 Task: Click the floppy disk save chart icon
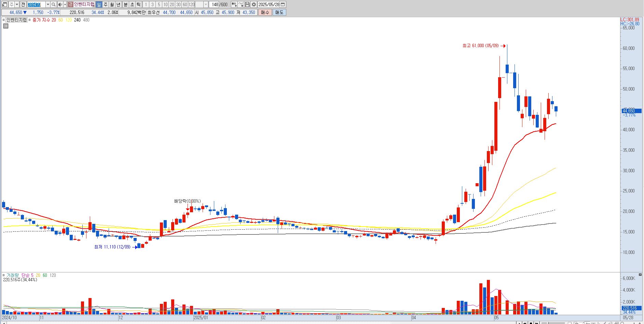point(247,4)
